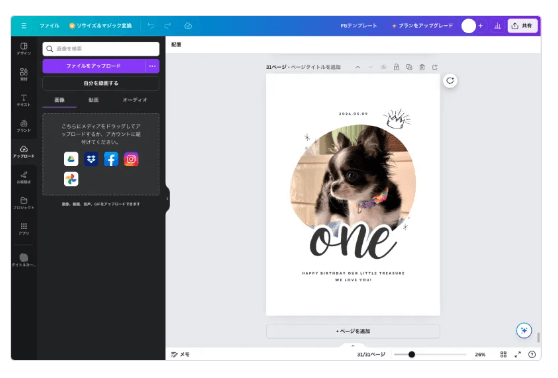
Task: Expand page thumbnails with bottom chevron
Action: tap(353, 345)
